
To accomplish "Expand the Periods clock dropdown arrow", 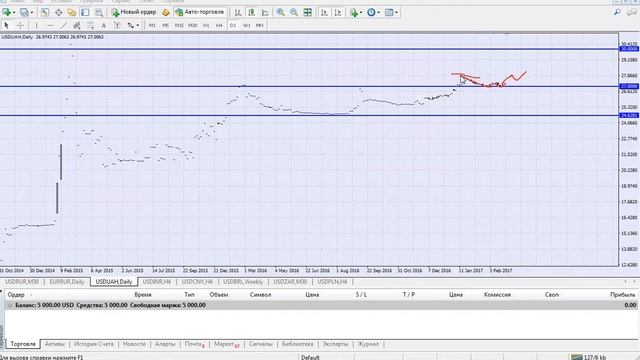I will 378,13.
